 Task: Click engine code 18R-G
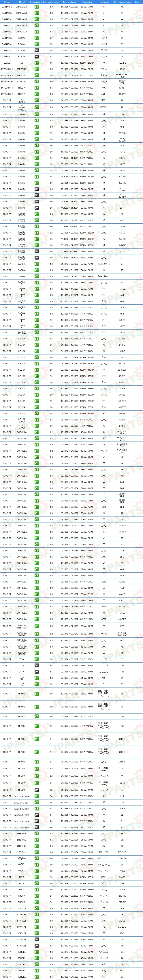[x=122, y=351]
